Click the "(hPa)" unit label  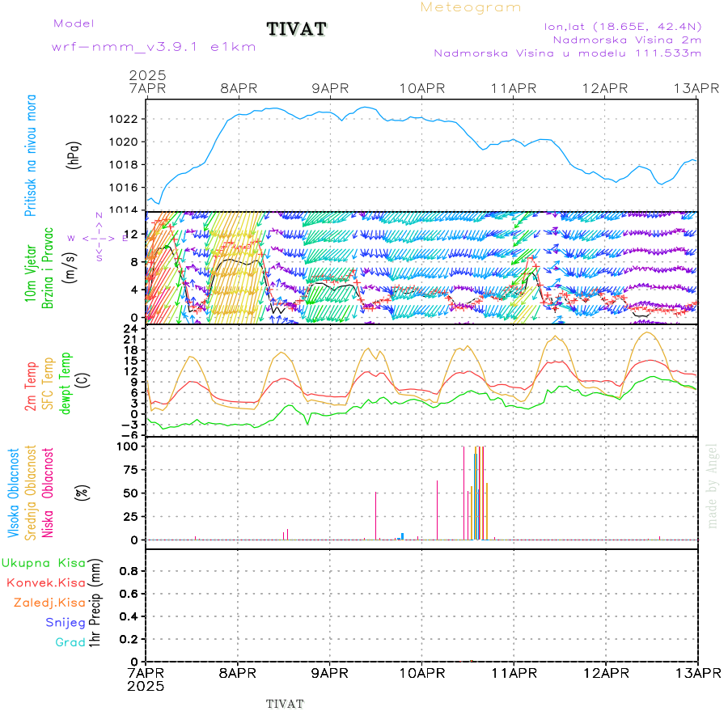click(74, 155)
